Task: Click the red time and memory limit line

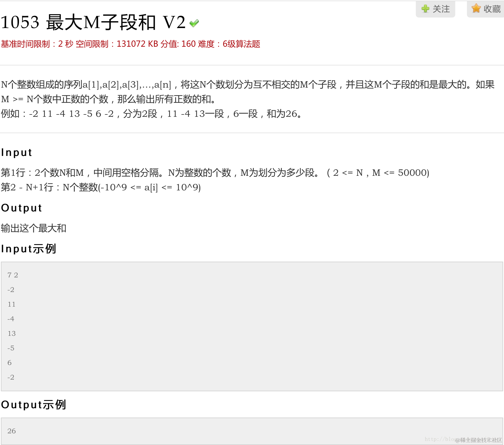Action: (x=131, y=44)
